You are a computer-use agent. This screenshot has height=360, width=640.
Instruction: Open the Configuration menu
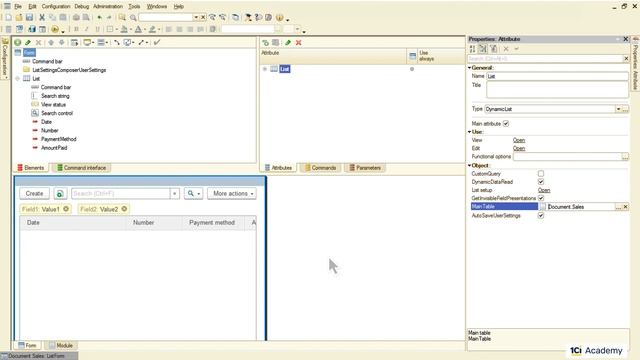click(56, 7)
